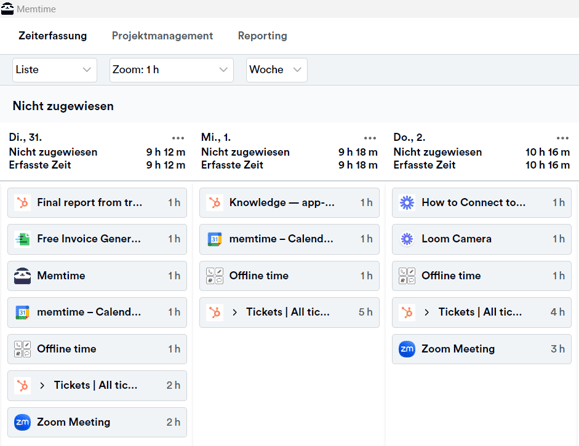Click the Free Invoice Generator icon

pyautogui.click(x=23, y=239)
